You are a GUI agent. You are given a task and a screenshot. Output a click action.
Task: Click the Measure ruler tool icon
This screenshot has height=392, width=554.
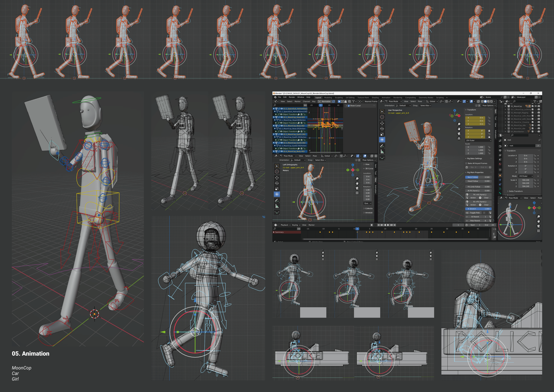(x=382, y=152)
